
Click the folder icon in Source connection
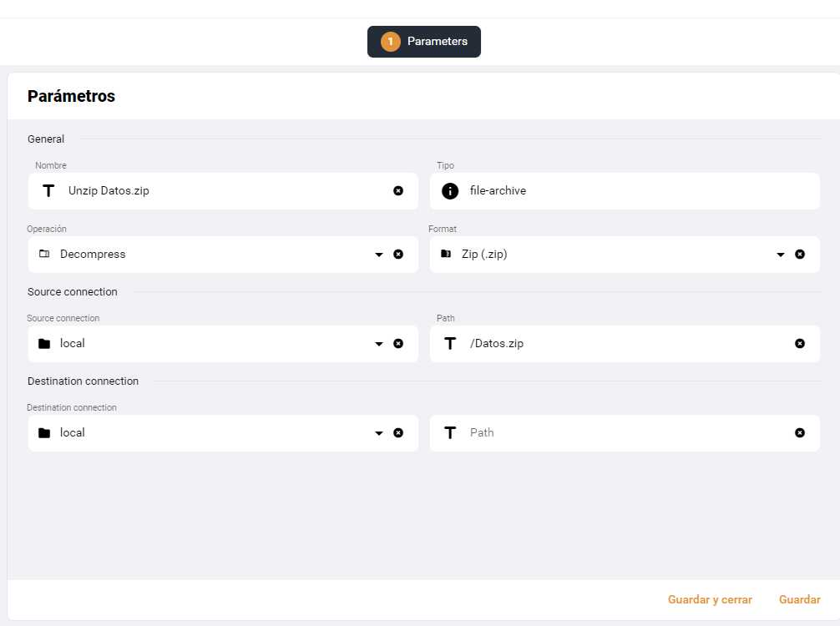point(44,343)
